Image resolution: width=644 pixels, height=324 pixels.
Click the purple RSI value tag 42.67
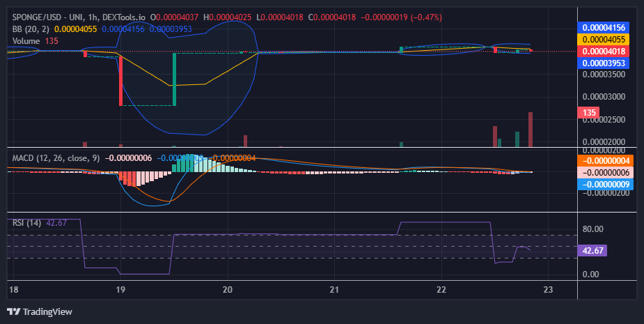click(x=592, y=250)
